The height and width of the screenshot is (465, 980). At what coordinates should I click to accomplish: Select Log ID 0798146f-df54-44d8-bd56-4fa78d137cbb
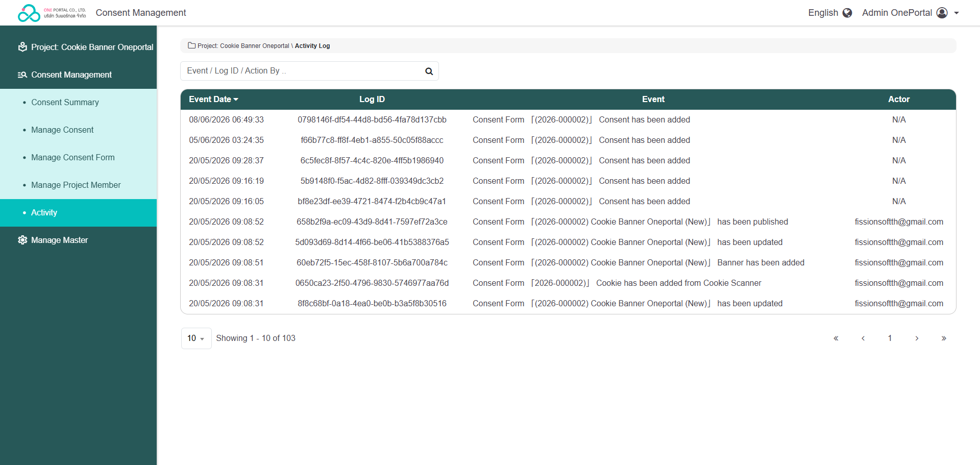tap(372, 120)
